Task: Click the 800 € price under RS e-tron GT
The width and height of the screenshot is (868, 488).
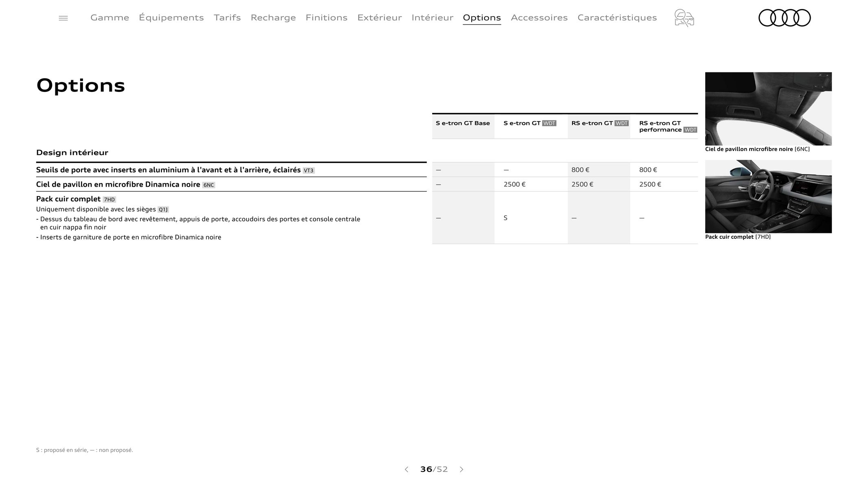Action: tap(580, 170)
